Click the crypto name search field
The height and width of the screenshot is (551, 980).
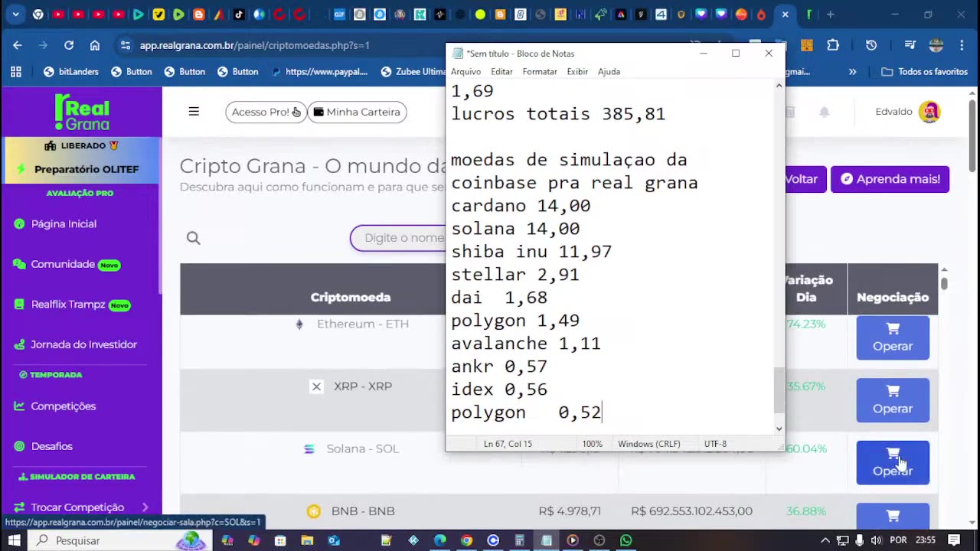click(398, 238)
